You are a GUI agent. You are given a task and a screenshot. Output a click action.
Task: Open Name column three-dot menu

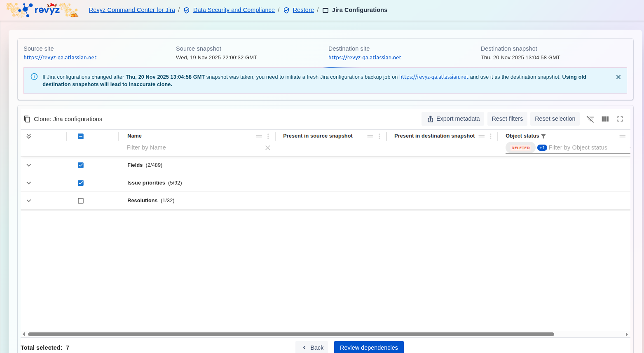pyautogui.click(x=268, y=136)
